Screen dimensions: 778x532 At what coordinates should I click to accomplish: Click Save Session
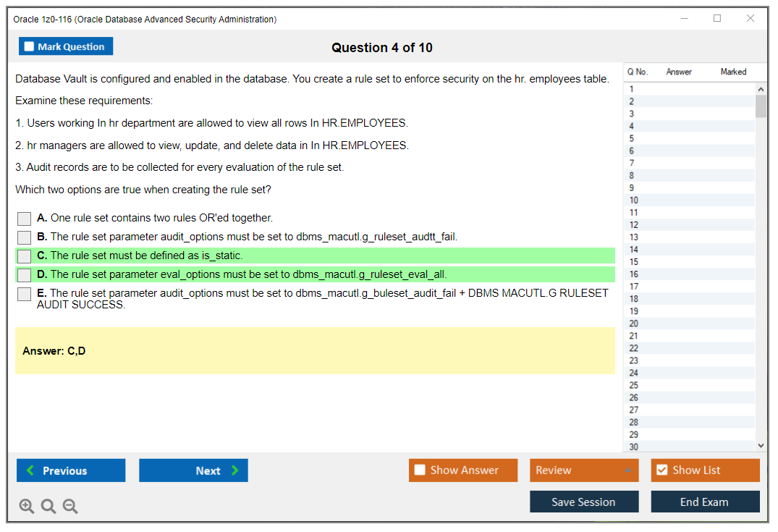pyautogui.click(x=583, y=502)
